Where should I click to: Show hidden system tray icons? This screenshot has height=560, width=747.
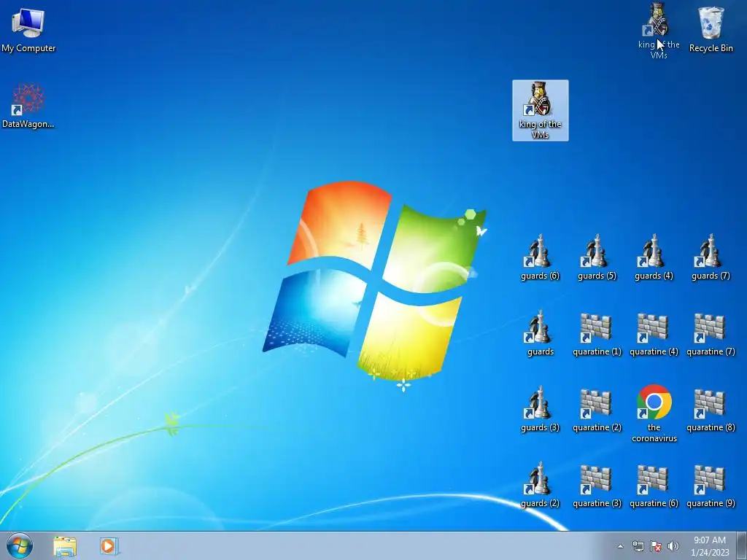(620, 546)
